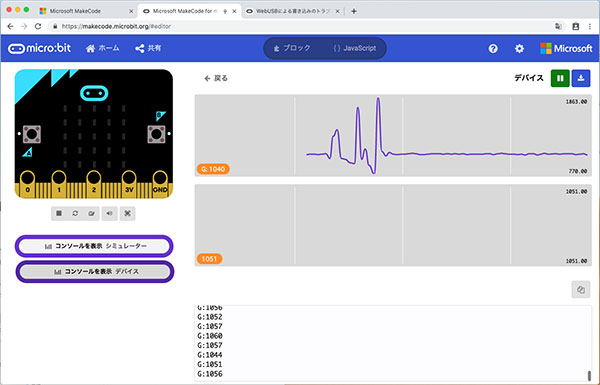Switch to WebUSB troubleshooting tab

pyautogui.click(x=293, y=11)
